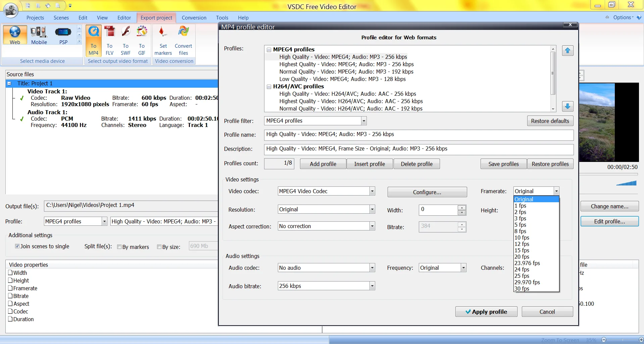Click the Set markers icon
The width and height of the screenshot is (644, 344).
pyautogui.click(x=163, y=40)
